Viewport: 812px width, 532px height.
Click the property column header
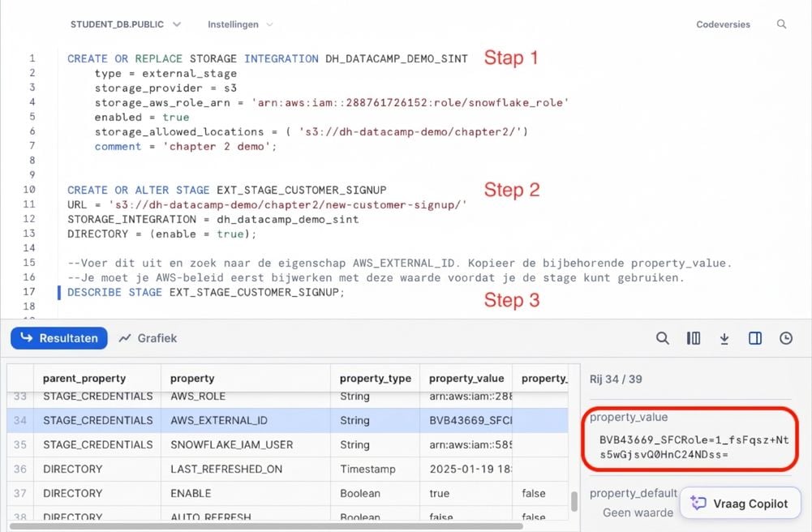pos(246,378)
